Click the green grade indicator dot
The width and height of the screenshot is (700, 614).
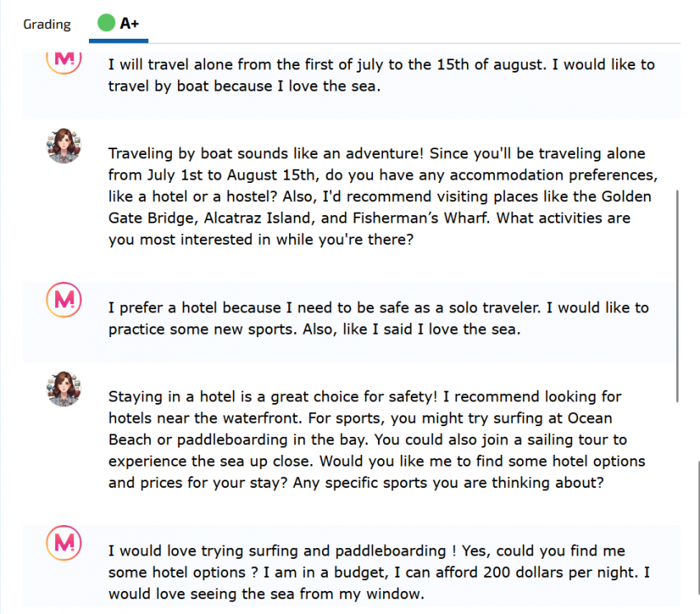click(106, 23)
